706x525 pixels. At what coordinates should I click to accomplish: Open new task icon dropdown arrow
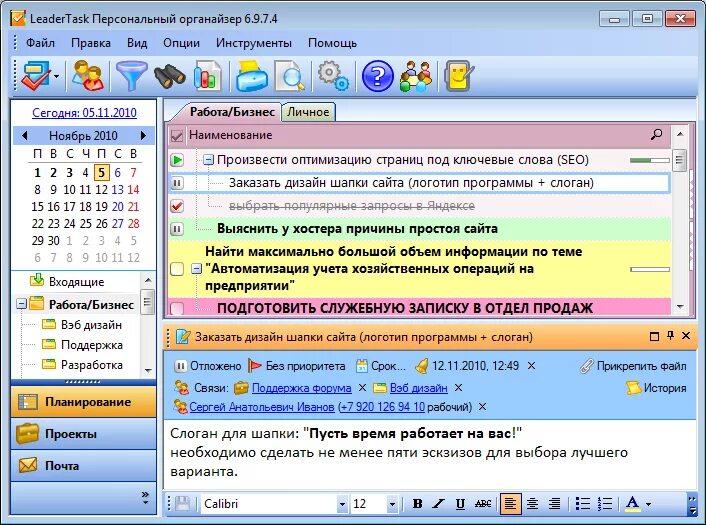(x=56, y=77)
